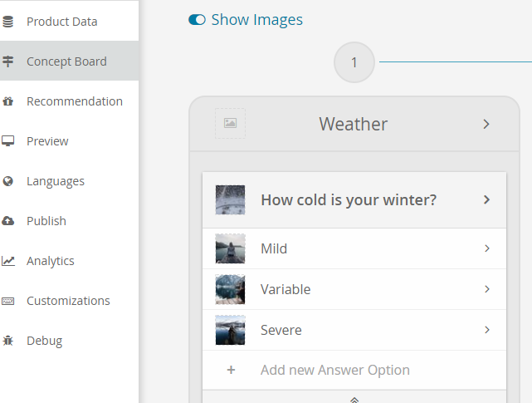This screenshot has height=403, width=532.
Task: Click the Debug bug icon
Action: (8, 341)
